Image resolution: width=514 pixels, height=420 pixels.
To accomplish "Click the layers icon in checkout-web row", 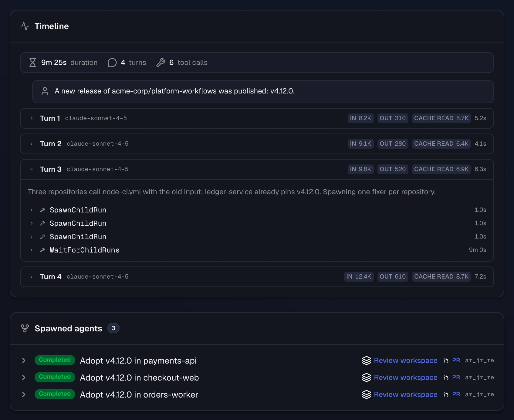I will 367,378.
